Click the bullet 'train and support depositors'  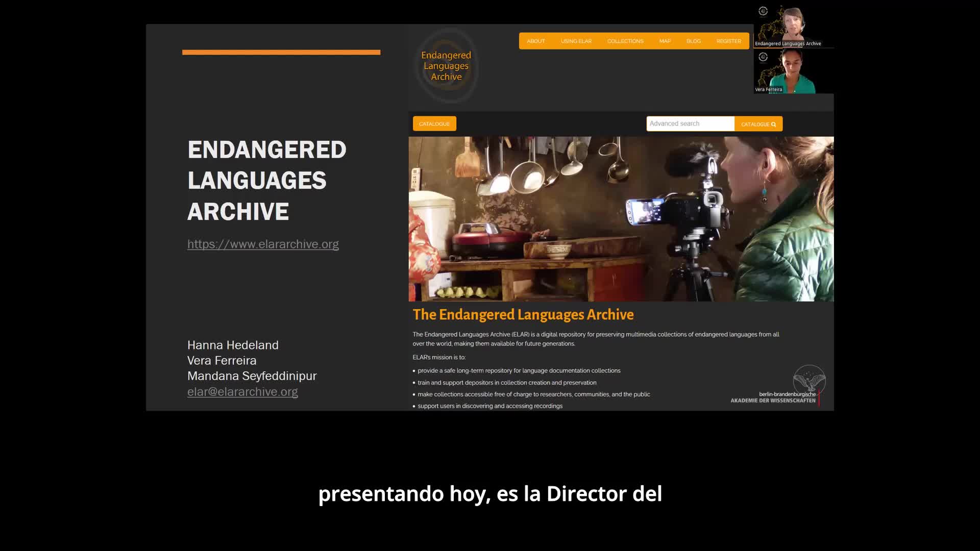pos(504,383)
